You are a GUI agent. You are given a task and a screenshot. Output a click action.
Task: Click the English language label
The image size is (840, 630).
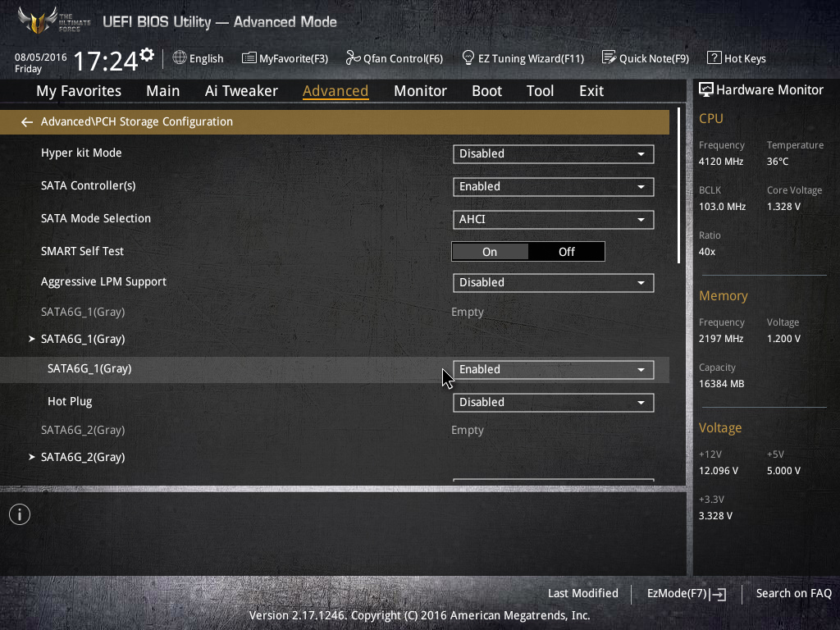coord(206,59)
